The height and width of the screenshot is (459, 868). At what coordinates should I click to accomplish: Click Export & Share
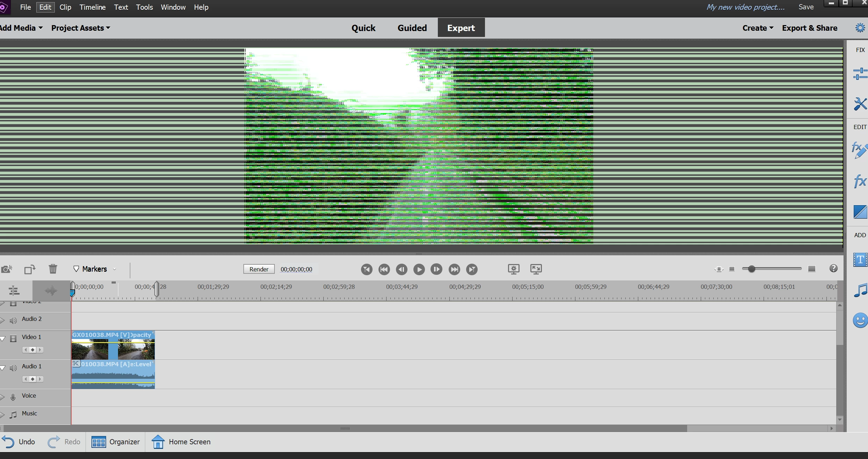click(x=809, y=28)
